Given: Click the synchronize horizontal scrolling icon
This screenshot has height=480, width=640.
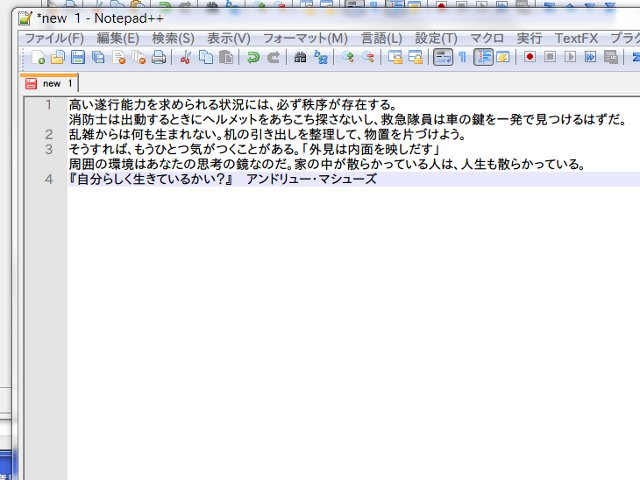Looking at the screenshot, I should tap(415, 57).
